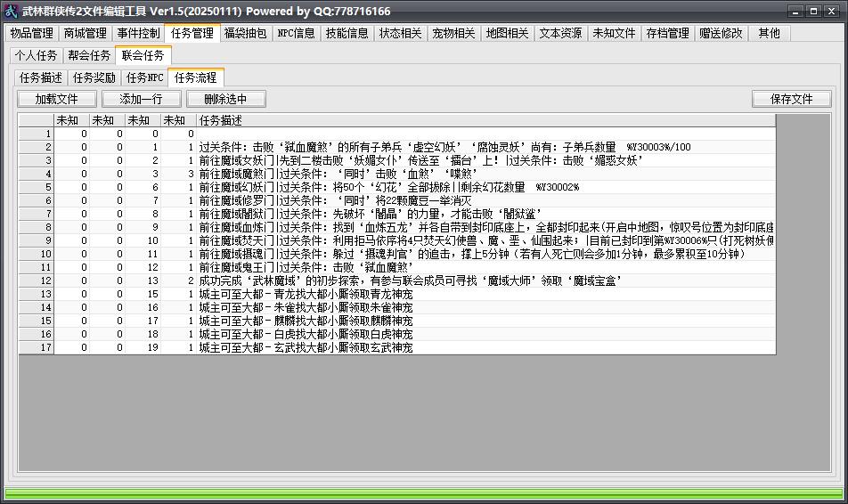Switch to the 商城管理 tab

tap(85, 33)
